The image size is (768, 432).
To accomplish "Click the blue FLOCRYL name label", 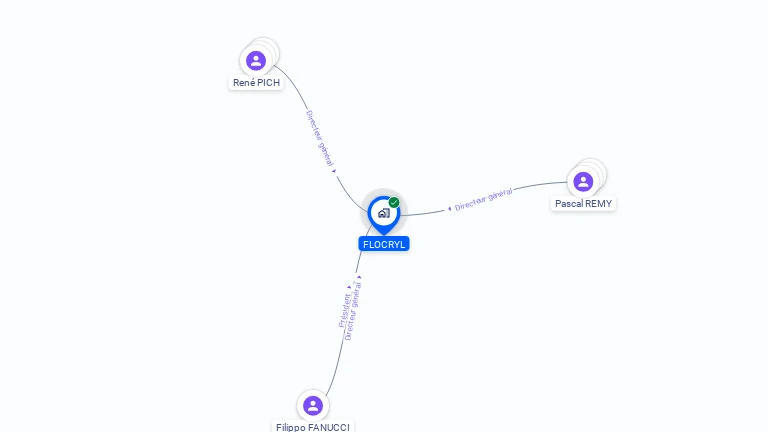I will [x=384, y=244].
